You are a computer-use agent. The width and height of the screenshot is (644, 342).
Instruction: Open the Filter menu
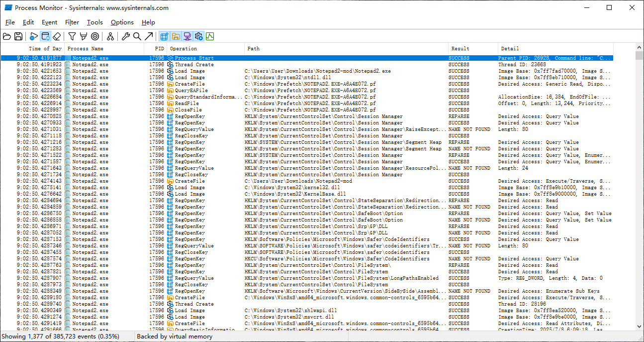click(72, 22)
